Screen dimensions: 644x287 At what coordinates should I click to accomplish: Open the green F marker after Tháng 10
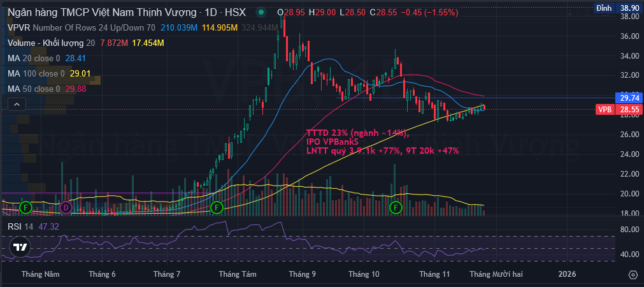click(396, 208)
